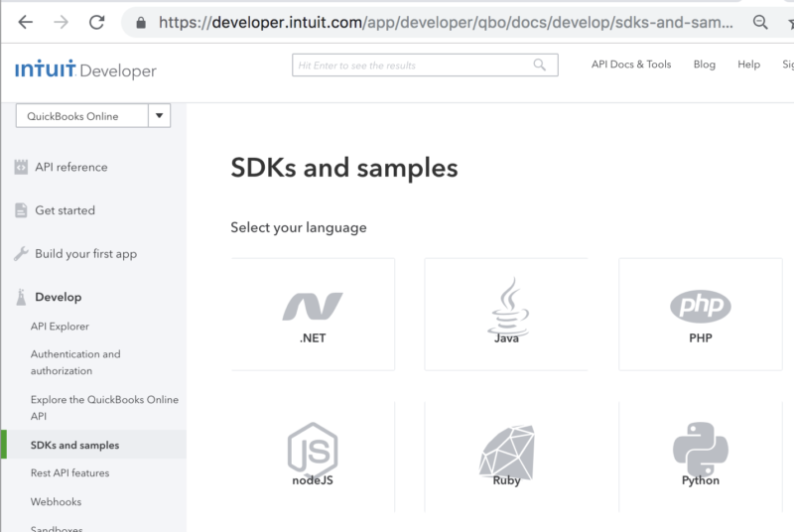Click the Get started document icon
The height and width of the screenshot is (532, 794).
21,210
